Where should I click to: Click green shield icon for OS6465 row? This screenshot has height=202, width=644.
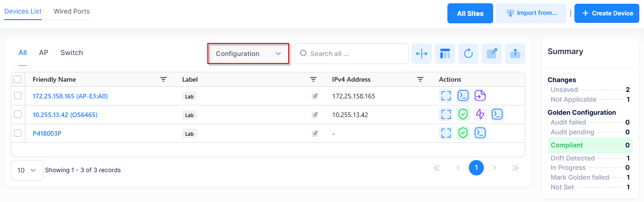click(x=463, y=114)
